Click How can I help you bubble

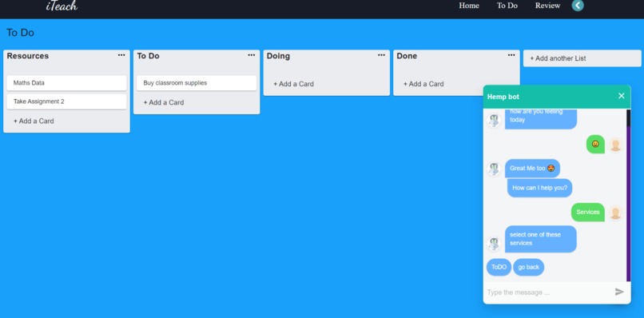(x=539, y=188)
